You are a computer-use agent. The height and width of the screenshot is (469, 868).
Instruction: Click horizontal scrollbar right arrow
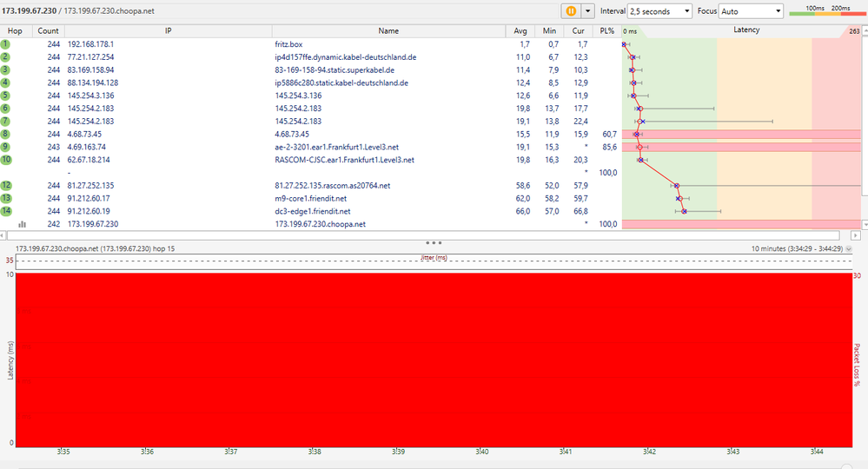(855, 235)
